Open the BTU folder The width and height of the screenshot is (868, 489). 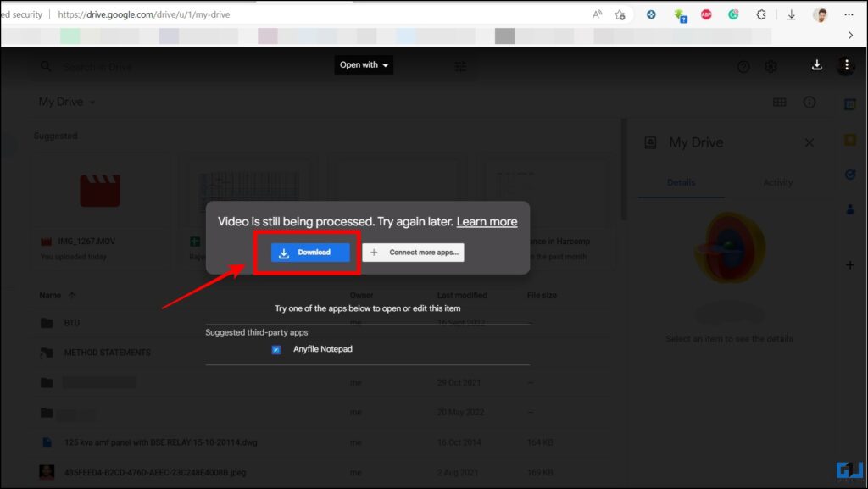pos(71,323)
